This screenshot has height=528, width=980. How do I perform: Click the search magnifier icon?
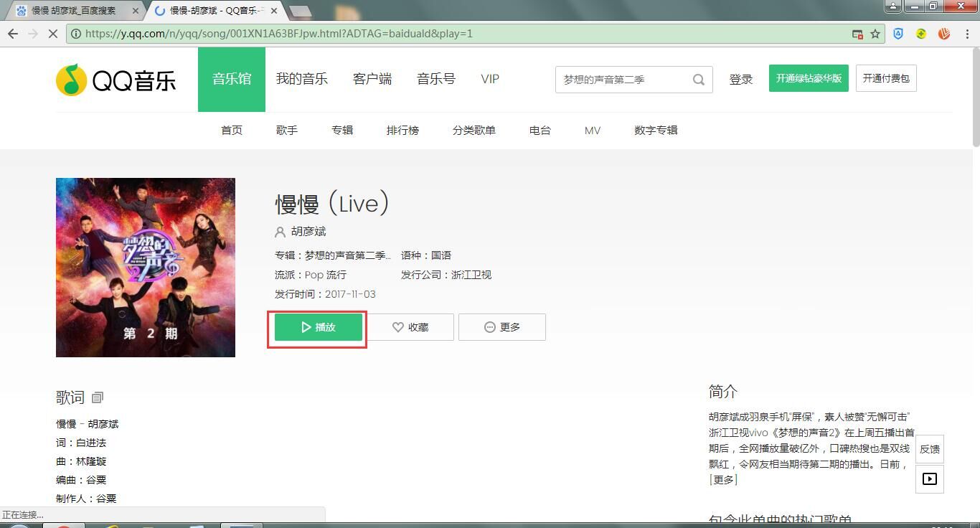click(697, 80)
